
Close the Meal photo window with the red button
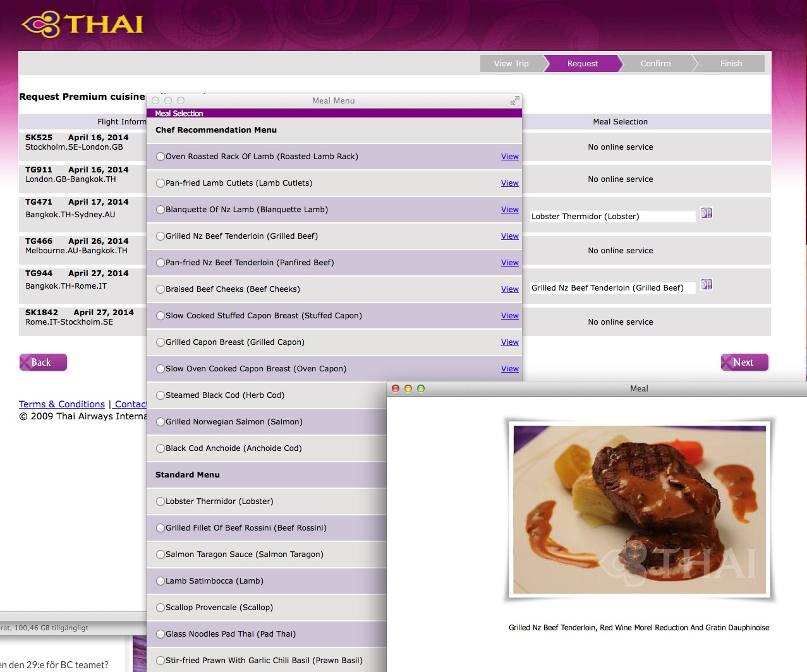[x=396, y=388]
